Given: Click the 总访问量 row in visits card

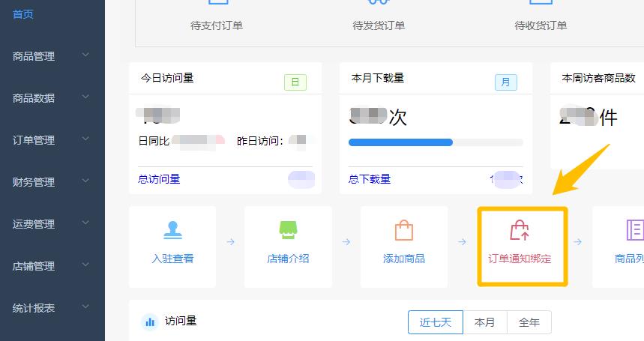Looking at the screenshot, I should [160, 179].
